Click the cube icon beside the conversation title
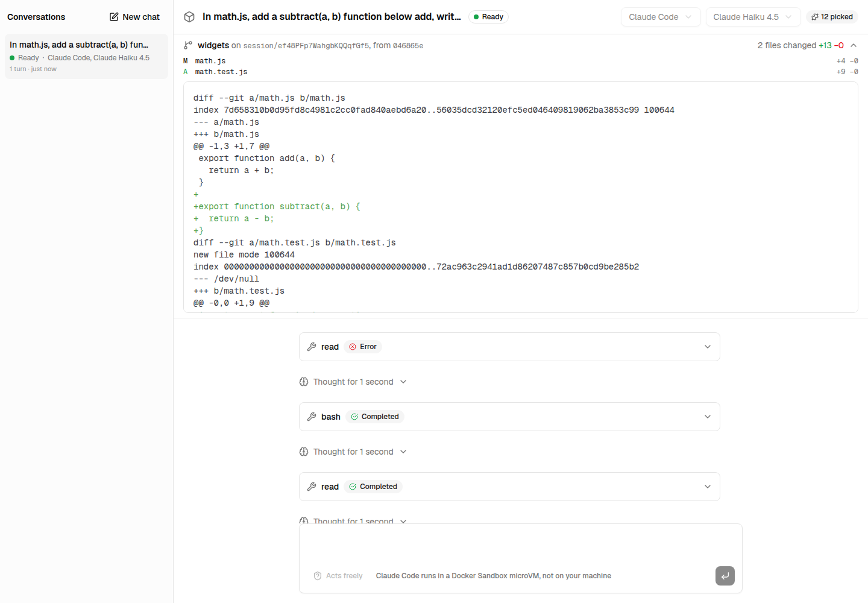 189,17
